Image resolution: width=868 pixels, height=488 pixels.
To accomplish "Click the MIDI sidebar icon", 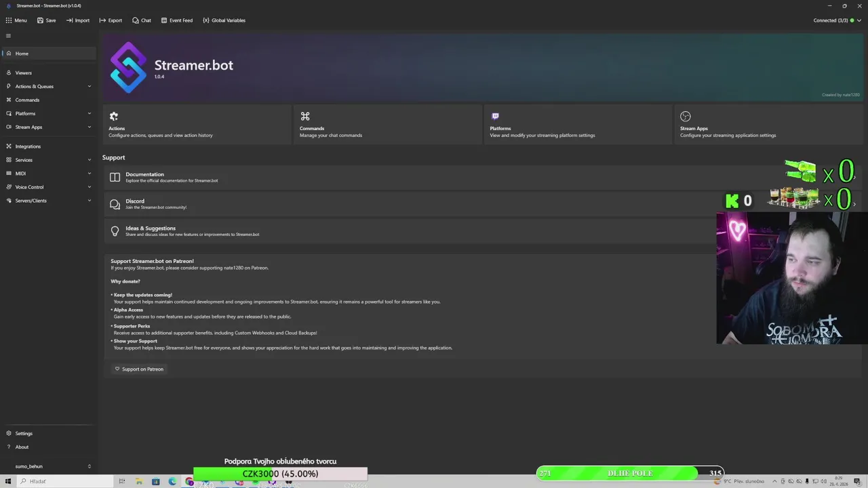I will [x=9, y=174].
